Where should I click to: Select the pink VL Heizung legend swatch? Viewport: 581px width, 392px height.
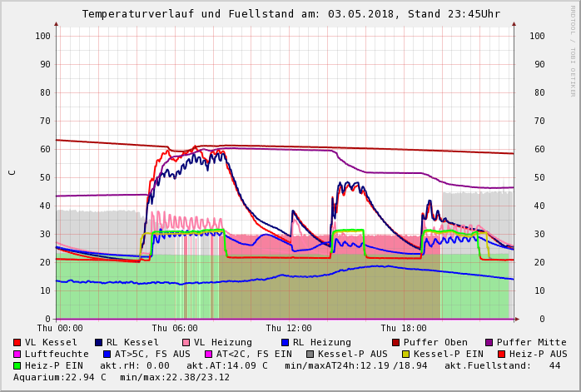[x=186, y=342]
